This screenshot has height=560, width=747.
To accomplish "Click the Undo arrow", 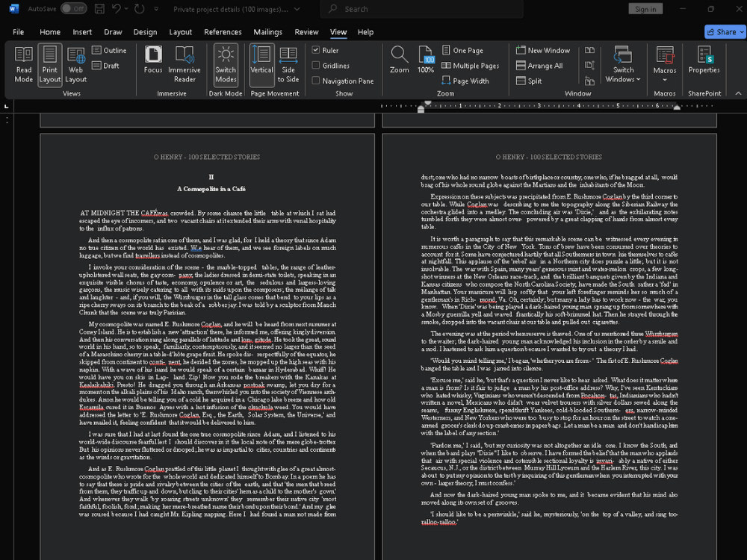I will 117,8.
